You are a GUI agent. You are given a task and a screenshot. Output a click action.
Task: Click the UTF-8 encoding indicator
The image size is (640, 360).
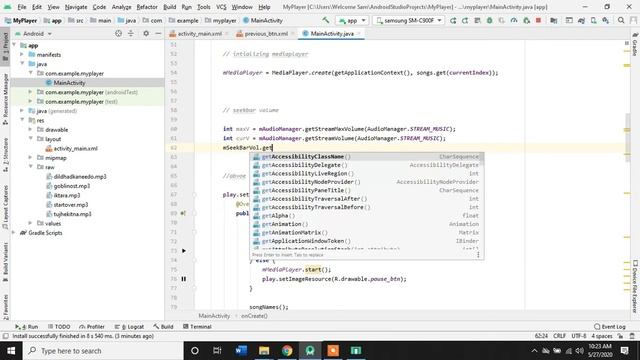tap(579, 336)
